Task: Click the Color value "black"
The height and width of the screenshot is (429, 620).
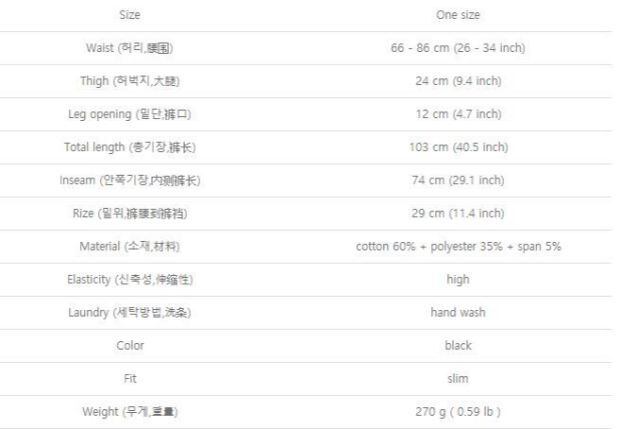Action: tap(458, 345)
